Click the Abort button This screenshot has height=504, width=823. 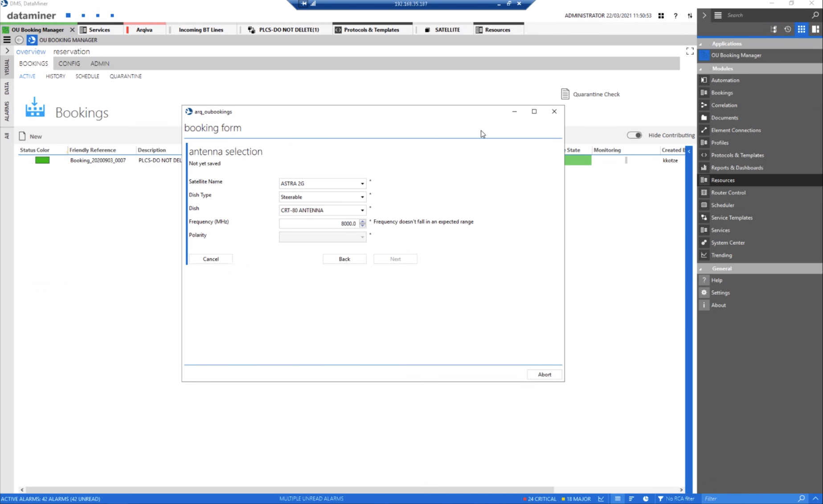544,374
